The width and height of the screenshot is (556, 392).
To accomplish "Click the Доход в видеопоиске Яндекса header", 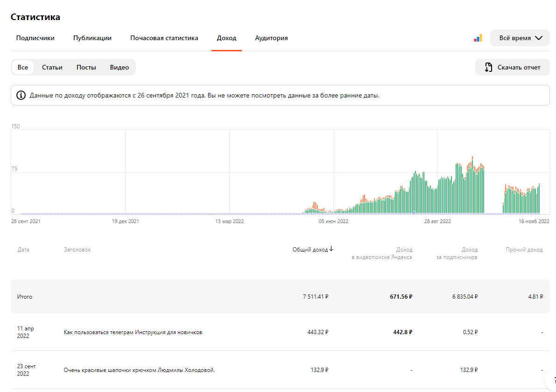I will (x=382, y=253).
